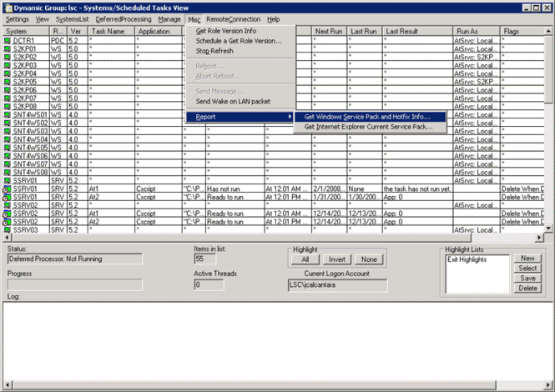This screenshot has width=555, height=392.
Task: Click the SNT4WS05 computer icon
Action: tap(7, 148)
